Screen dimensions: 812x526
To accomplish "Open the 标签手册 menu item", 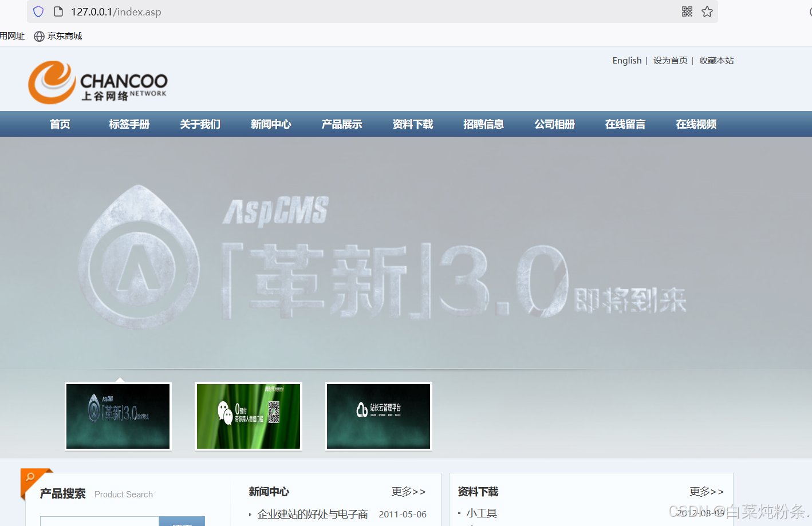I will 129,124.
